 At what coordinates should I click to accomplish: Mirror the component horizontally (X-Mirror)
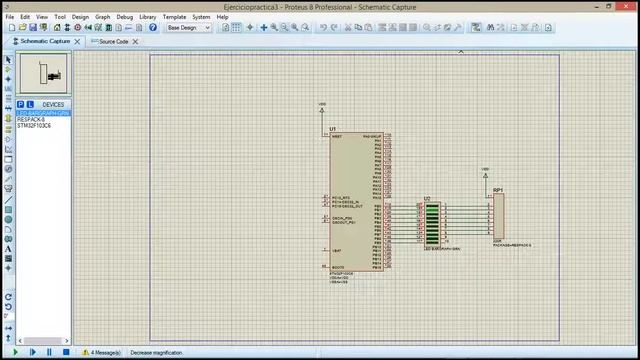8,328
